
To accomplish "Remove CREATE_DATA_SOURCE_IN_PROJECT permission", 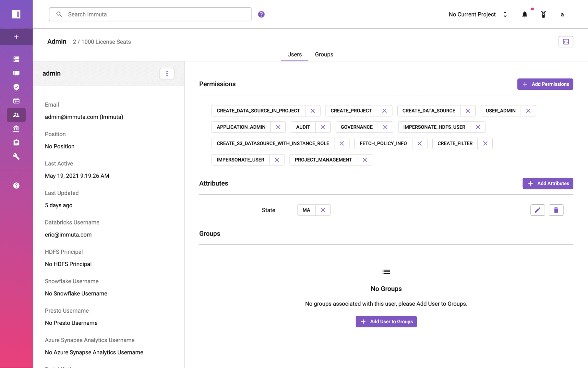I will [x=313, y=111].
